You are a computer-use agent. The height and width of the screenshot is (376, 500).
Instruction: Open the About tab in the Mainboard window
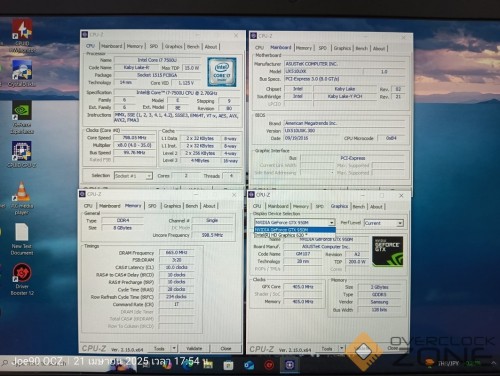(x=379, y=48)
